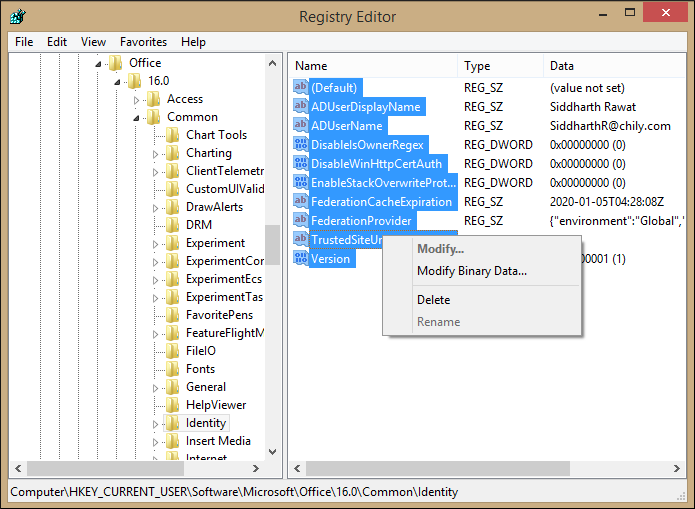Click the DWORD icon beside DisableIsOwnerRegex

[301, 144]
